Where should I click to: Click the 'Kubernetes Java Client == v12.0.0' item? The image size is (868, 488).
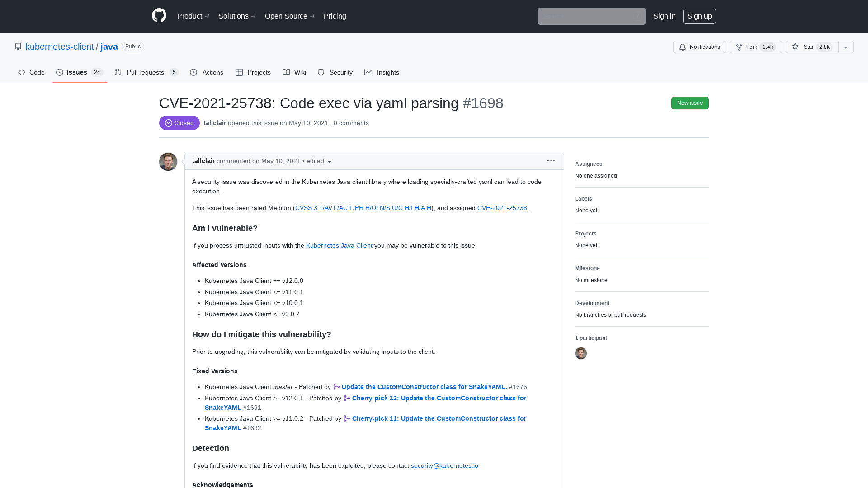(254, 281)
